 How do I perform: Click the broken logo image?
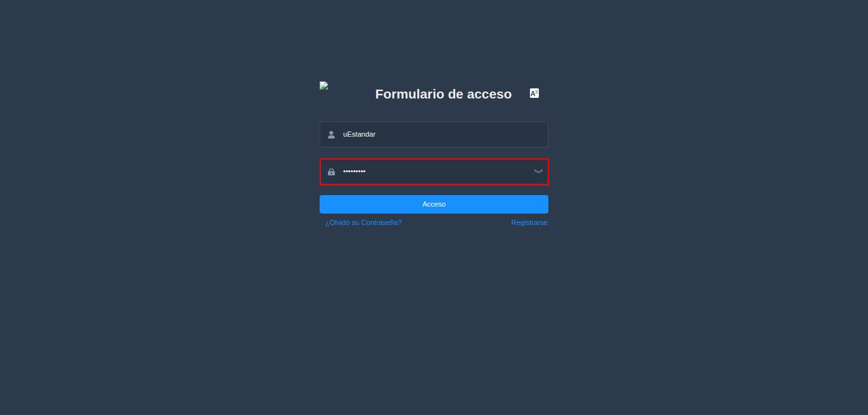coord(323,85)
